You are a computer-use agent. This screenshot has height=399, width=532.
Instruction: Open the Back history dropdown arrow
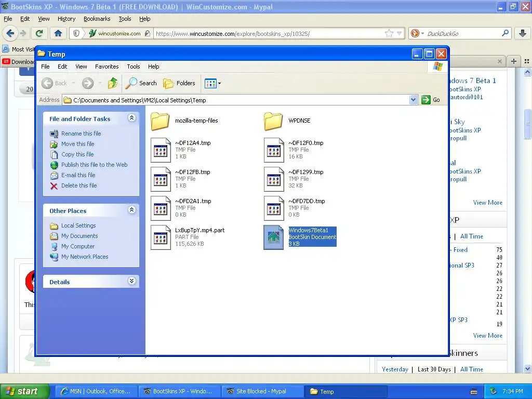pyautogui.click(x=73, y=83)
